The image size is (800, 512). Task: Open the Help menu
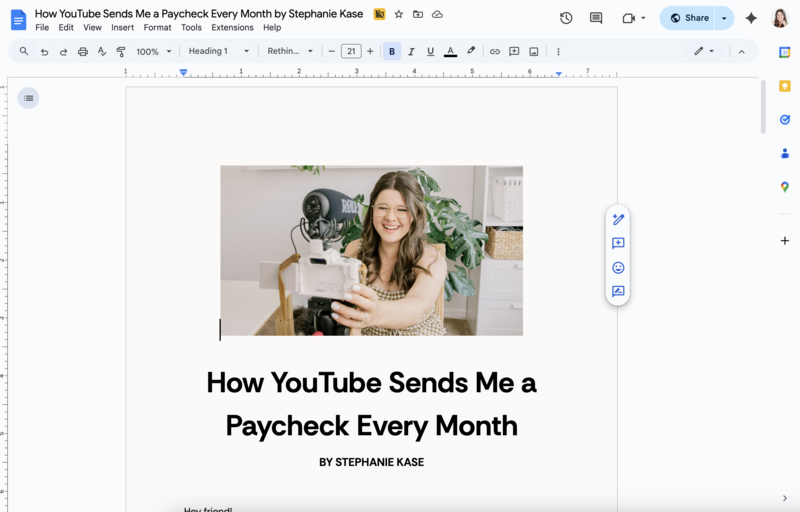[272, 28]
